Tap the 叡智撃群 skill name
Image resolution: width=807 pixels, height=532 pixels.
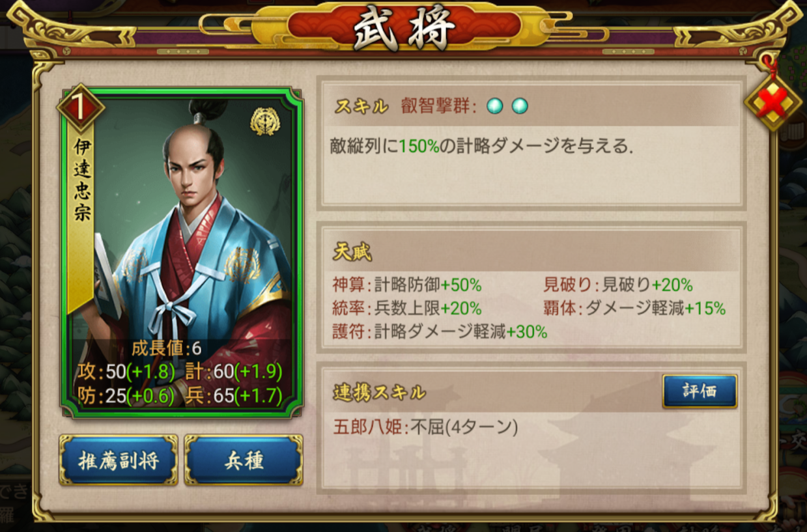click(438, 107)
